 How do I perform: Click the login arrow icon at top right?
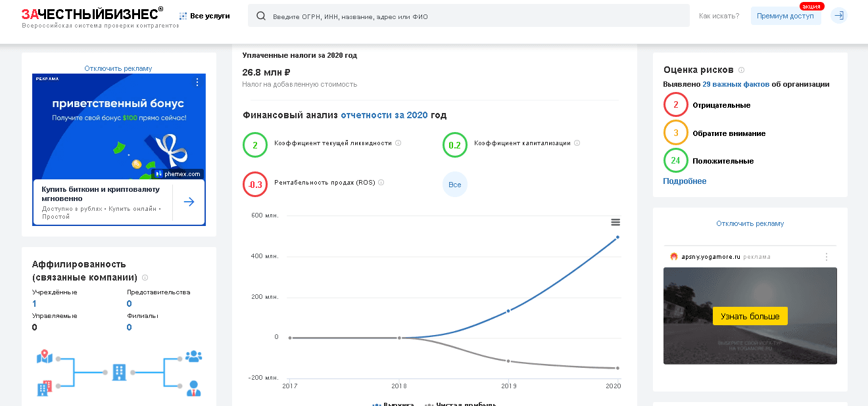pos(838,16)
